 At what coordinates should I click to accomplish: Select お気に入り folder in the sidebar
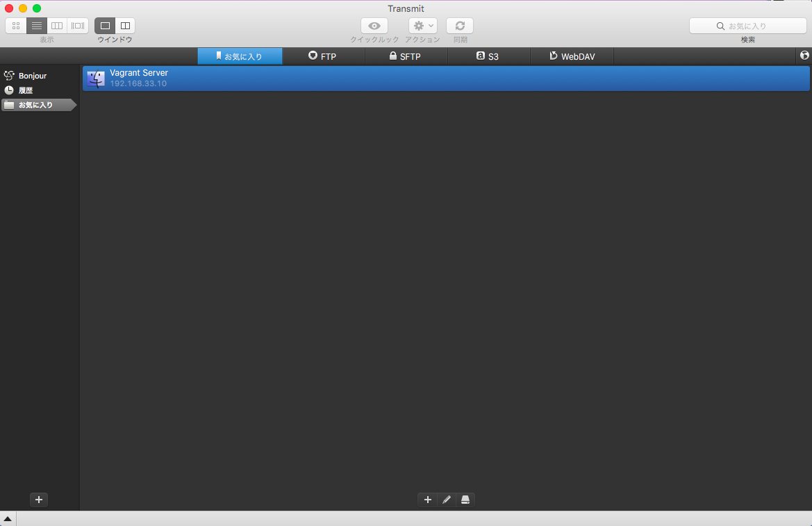[x=40, y=105]
